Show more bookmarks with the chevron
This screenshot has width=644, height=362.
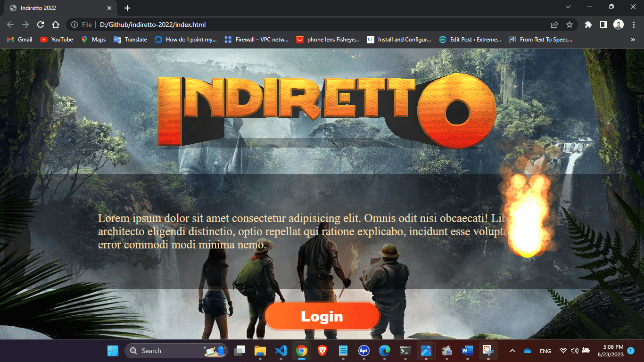click(633, 40)
